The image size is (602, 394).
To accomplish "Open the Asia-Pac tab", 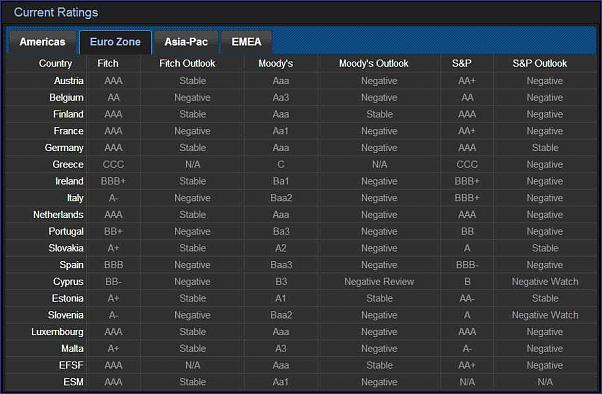I will click(x=186, y=42).
